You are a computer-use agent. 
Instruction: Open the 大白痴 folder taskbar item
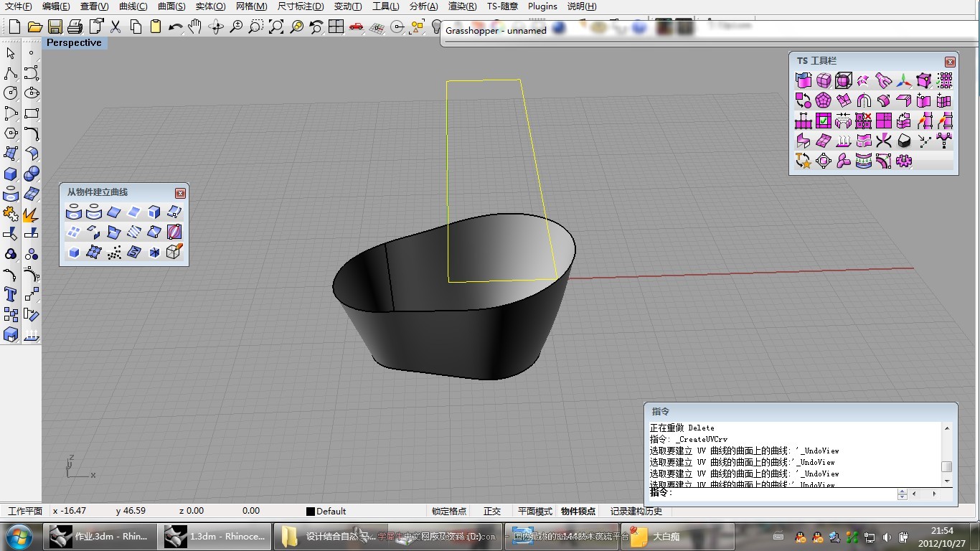(x=677, y=537)
